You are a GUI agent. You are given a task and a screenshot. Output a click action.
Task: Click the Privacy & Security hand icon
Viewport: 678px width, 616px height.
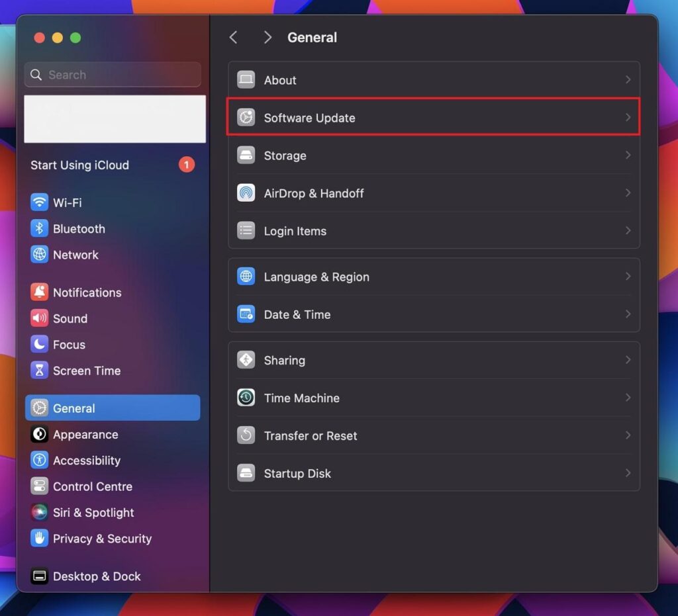39,538
